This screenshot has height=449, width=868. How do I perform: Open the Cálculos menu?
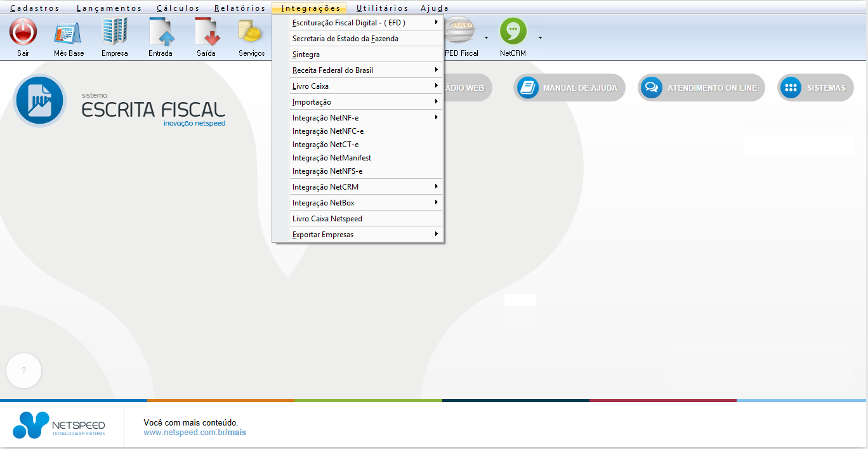[178, 8]
